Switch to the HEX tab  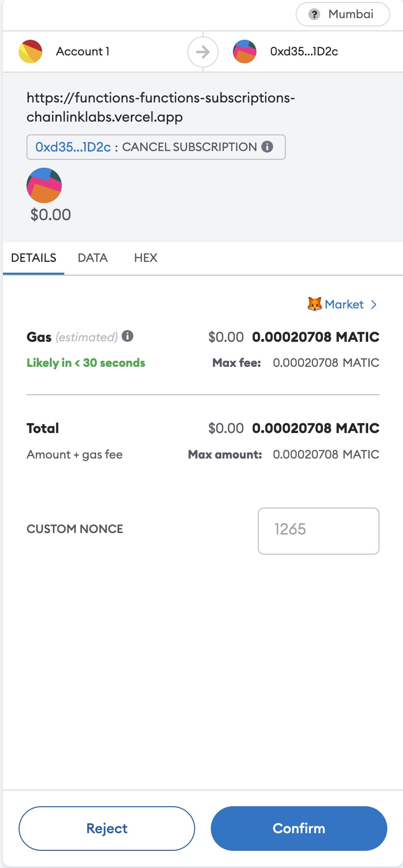pyautogui.click(x=146, y=257)
